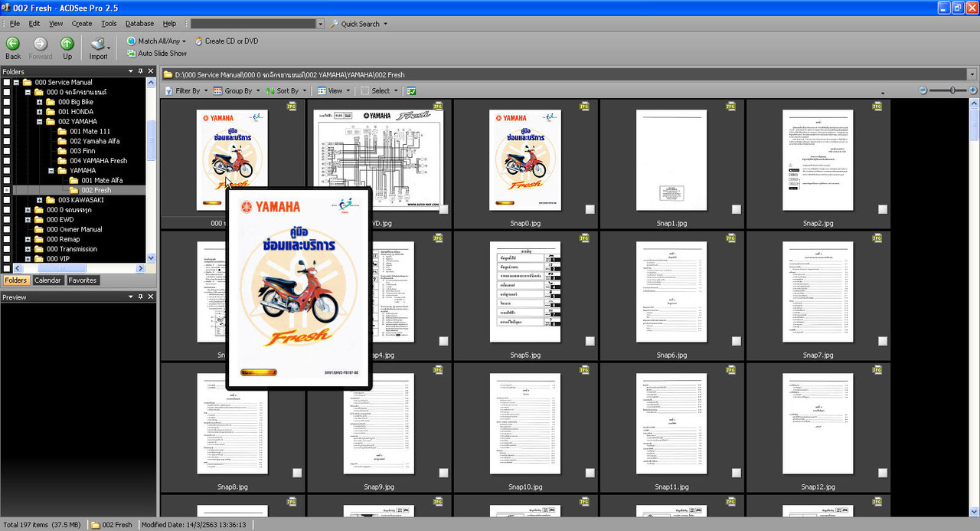
Task: Open the Database menu
Action: click(139, 24)
